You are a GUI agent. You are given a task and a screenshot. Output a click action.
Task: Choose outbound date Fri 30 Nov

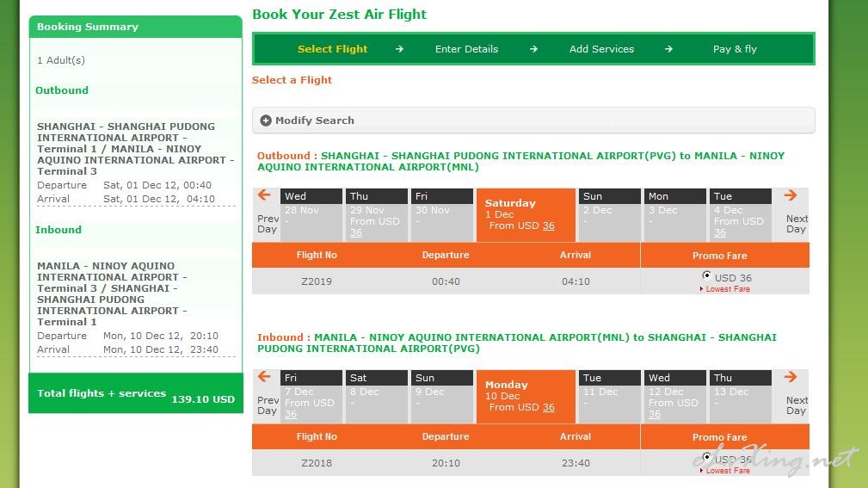(442, 215)
